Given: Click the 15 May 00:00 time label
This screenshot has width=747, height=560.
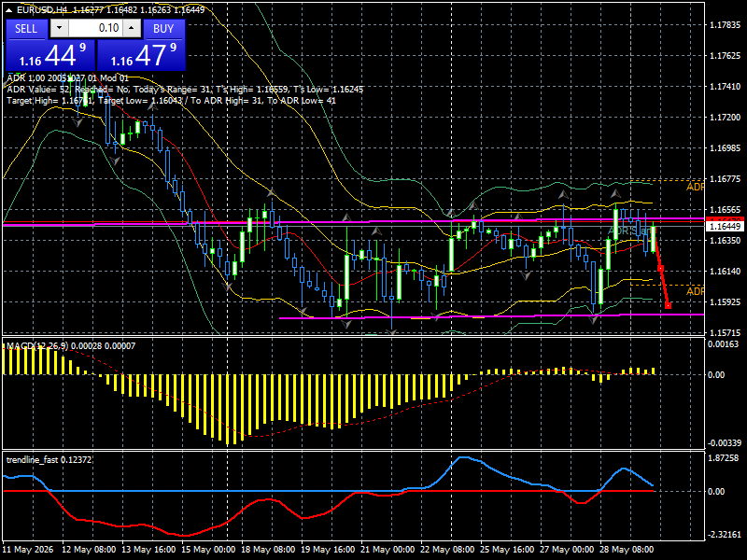Looking at the screenshot, I should [208, 550].
